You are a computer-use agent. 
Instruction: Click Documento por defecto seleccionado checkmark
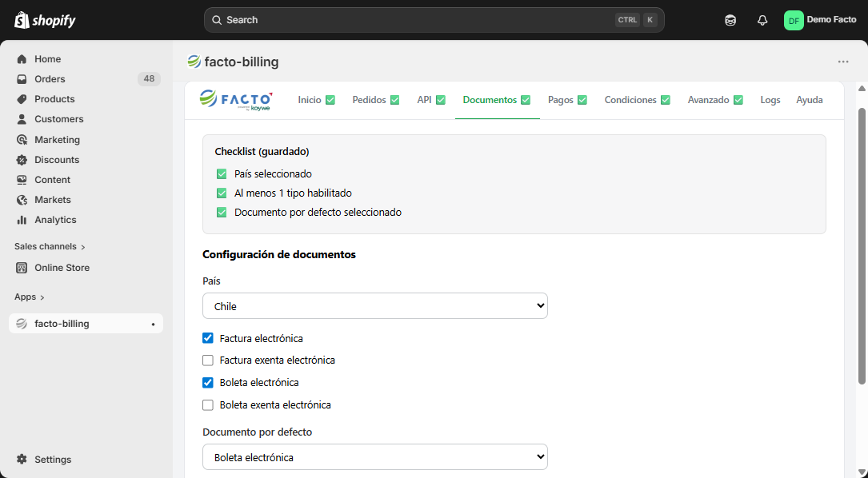click(222, 213)
